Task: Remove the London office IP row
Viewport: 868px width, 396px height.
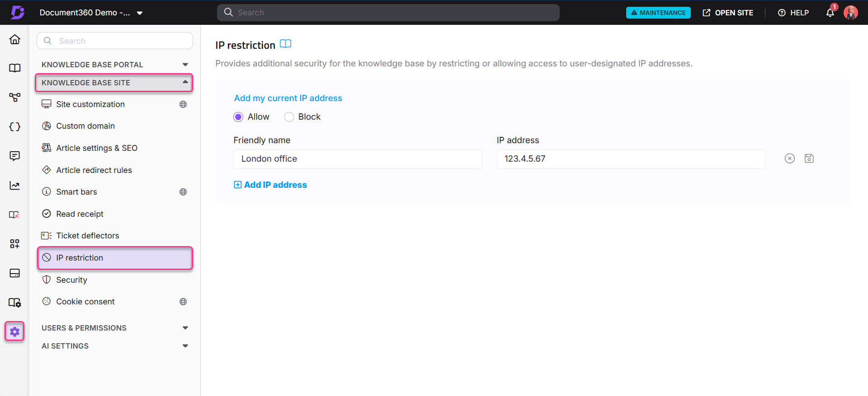Action: point(789,158)
